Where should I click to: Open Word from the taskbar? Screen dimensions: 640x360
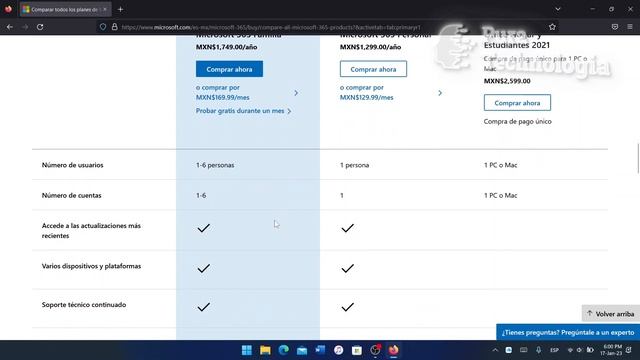coord(320,350)
